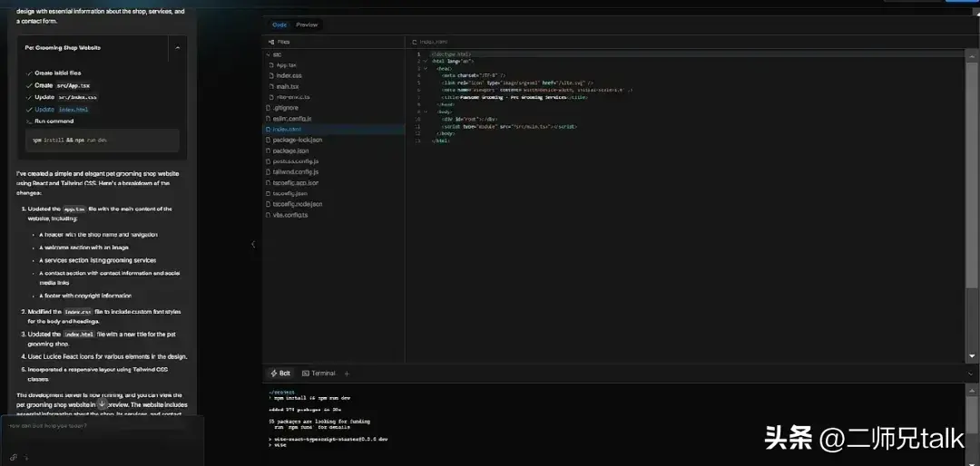
Task: Open the Terminal tab
Action: [x=318, y=373]
